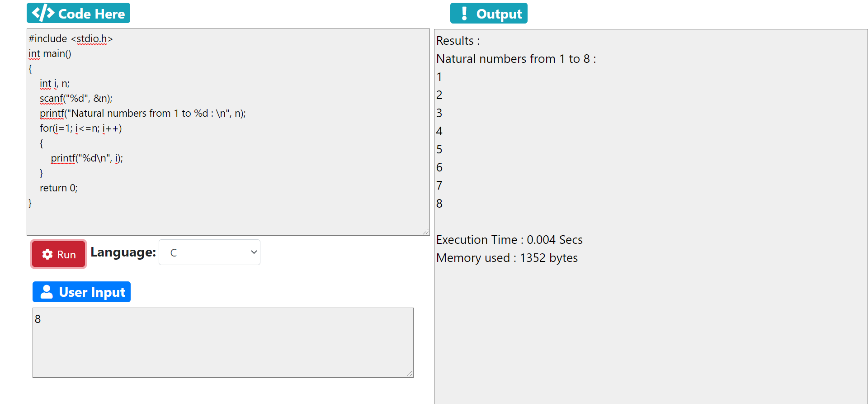Click the Execution Time result text

coord(509,240)
